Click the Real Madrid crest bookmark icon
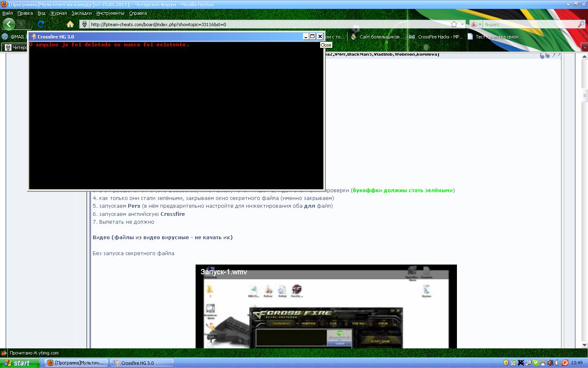 click(x=354, y=37)
